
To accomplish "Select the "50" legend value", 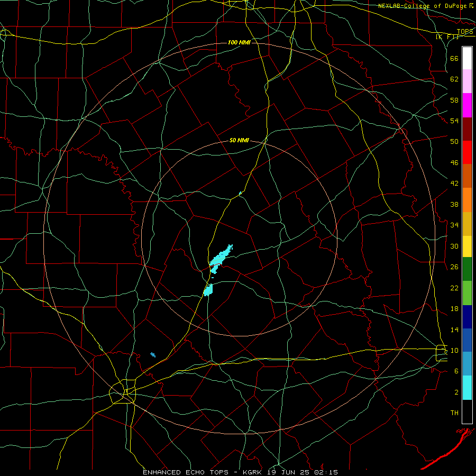I will [454, 142].
